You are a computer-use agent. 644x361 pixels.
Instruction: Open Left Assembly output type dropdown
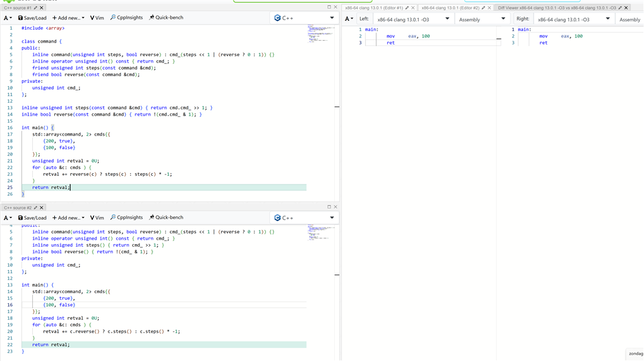[482, 19]
